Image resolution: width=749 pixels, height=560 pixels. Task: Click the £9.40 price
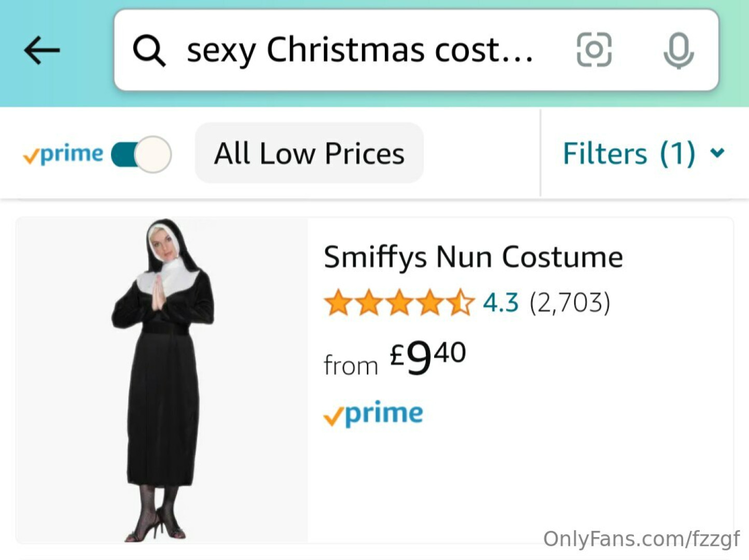(x=428, y=357)
